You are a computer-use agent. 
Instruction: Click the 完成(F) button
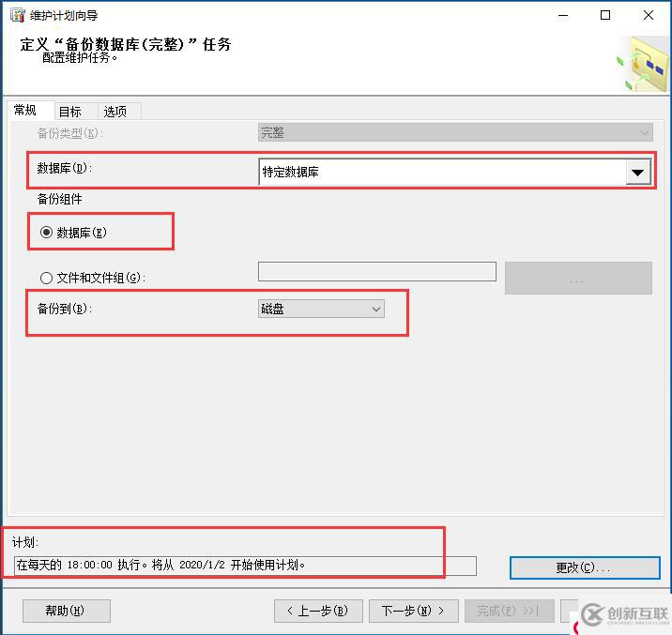[x=510, y=611]
